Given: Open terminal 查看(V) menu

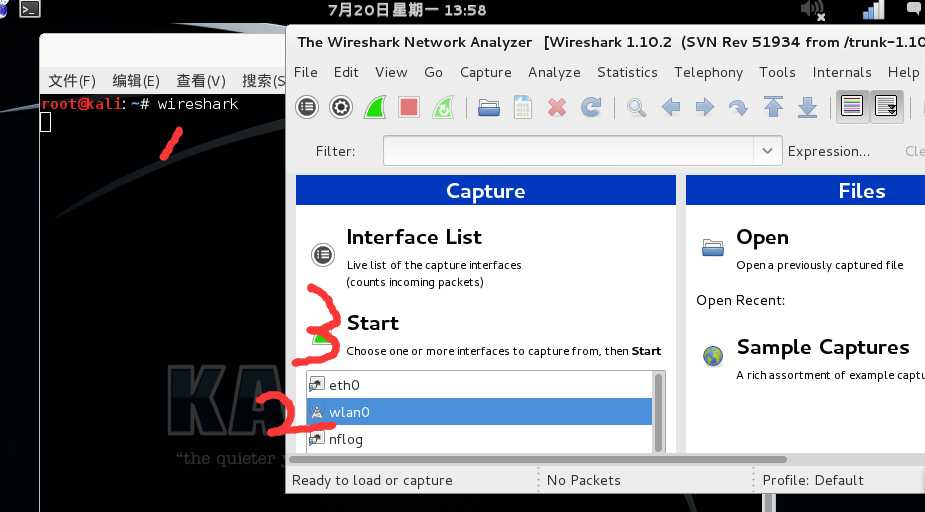Looking at the screenshot, I should click(201, 81).
